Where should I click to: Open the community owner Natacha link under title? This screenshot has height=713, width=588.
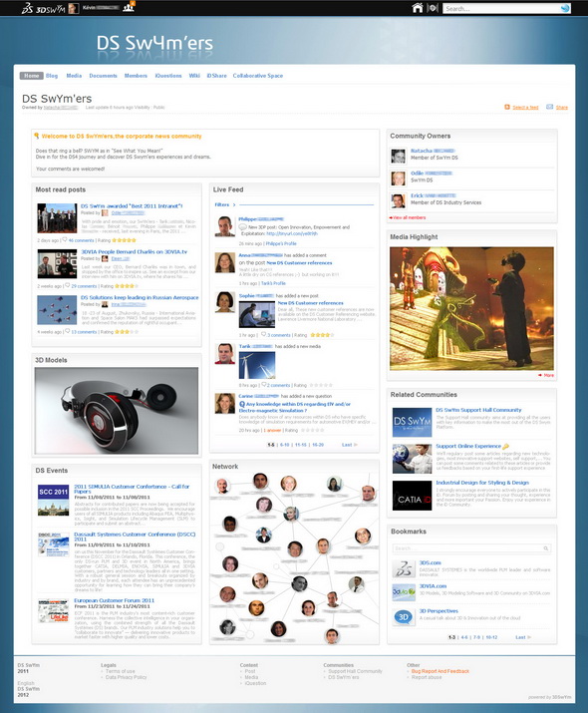[x=61, y=108]
